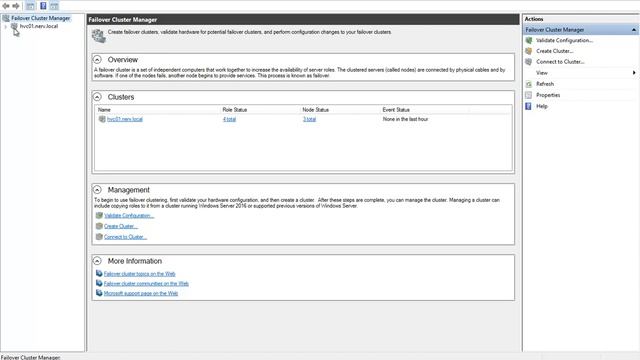Choose Connect to Cluster in Actions pane
This screenshot has width=640, height=360.
coord(560,62)
